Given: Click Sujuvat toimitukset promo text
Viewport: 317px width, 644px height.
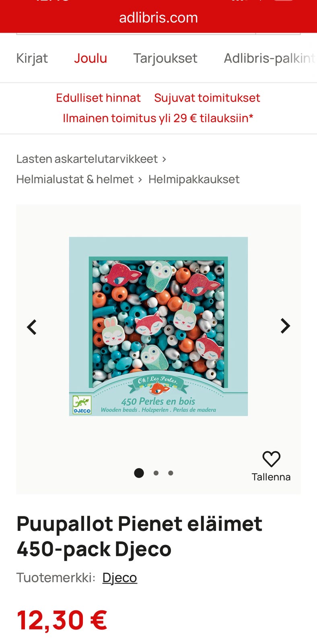Looking at the screenshot, I should coord(207,98).
